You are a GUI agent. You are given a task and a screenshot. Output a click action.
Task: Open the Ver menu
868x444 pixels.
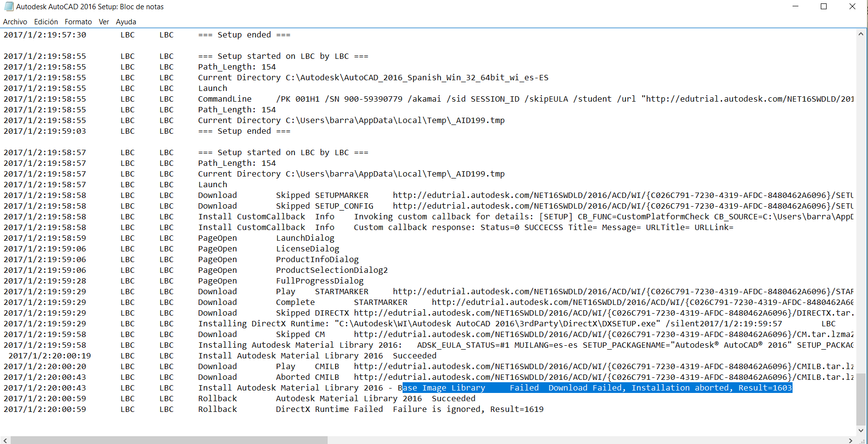(104, 22)
